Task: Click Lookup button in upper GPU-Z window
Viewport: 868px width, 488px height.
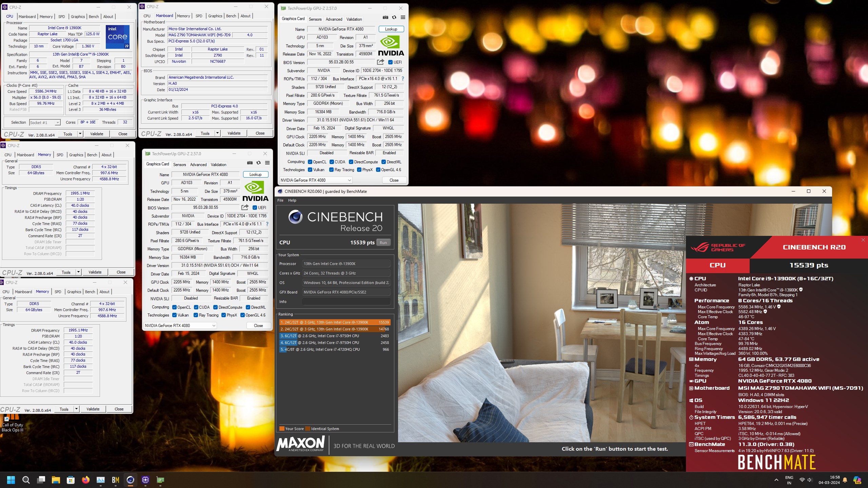Action: pyautogui.click(x=391, y=29)
